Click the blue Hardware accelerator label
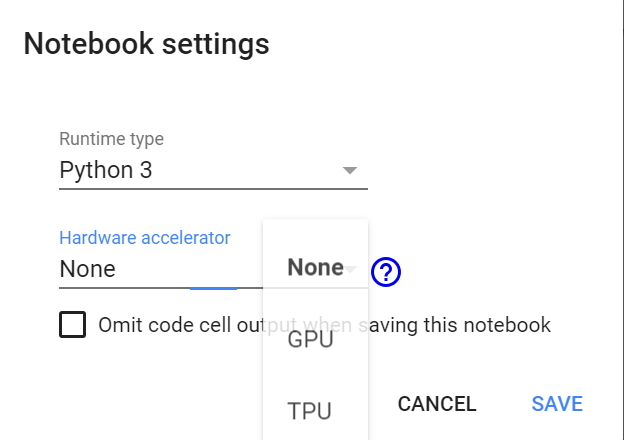The height and width of the screenshot is (440, 624). 145,238
